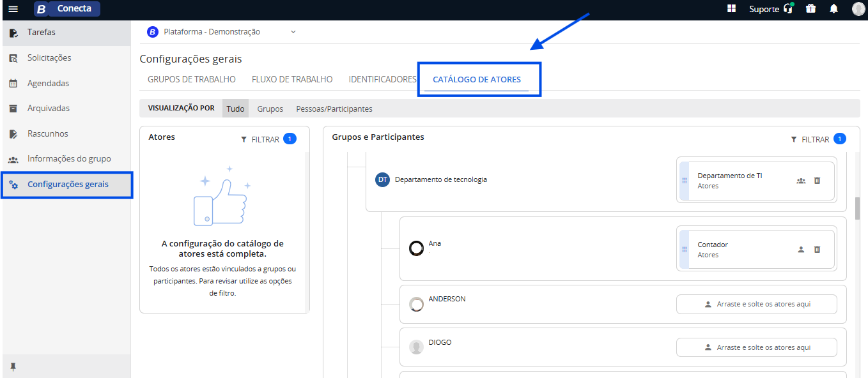Image resolution: width=868 pixels, height=378 pixels.
Task: Click drag handle of Contador
Action: coord(684,250)
